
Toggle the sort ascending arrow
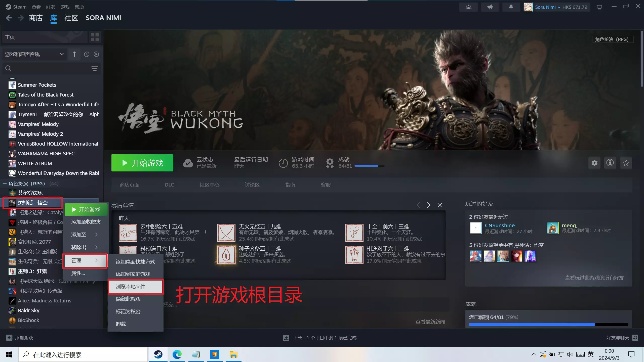[74, 54]
